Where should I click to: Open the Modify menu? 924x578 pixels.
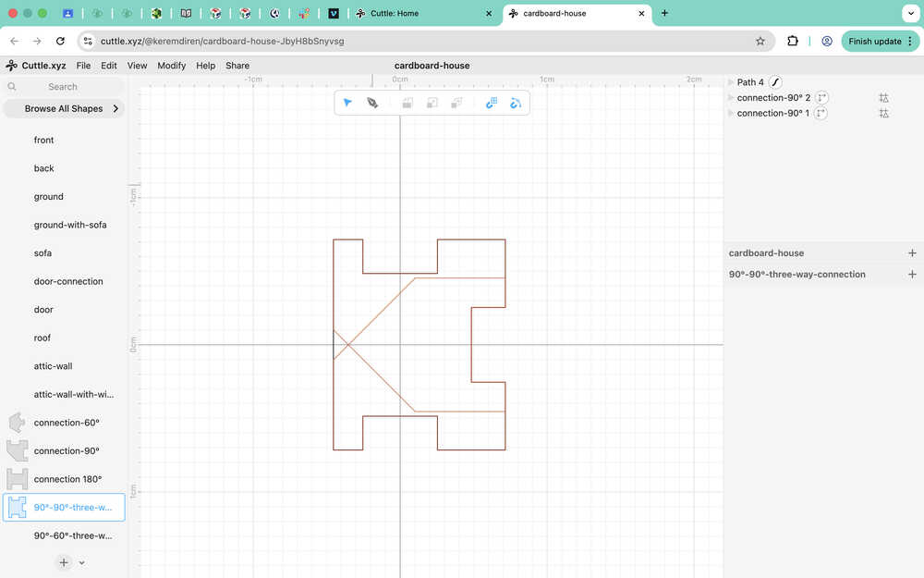point(172,66)
